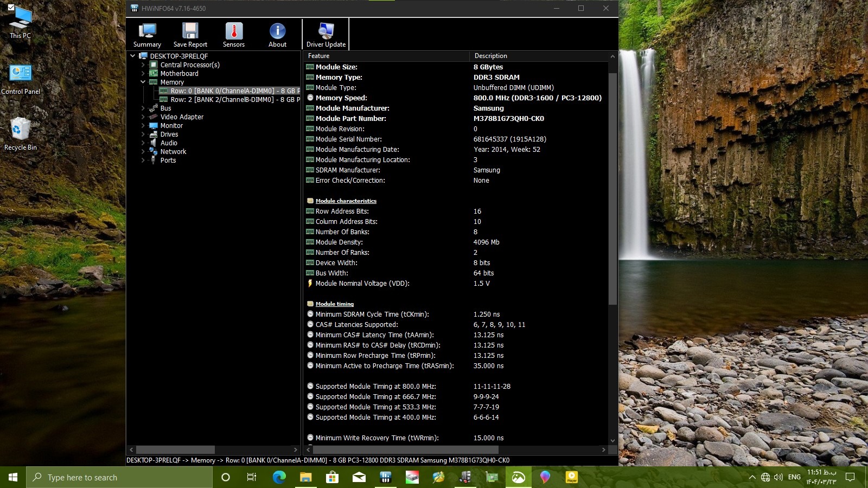Viewport: 868px width, 488px height.
Task: Expand the Drives tree node
Action: coord(143,134)
